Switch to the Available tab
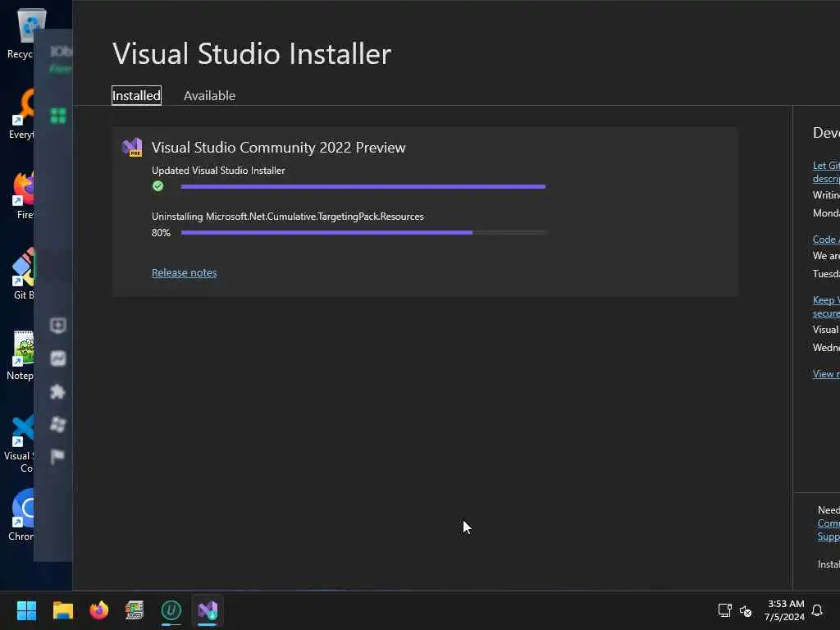This screenshot has height=630, width=840. (x=209, y=95)
